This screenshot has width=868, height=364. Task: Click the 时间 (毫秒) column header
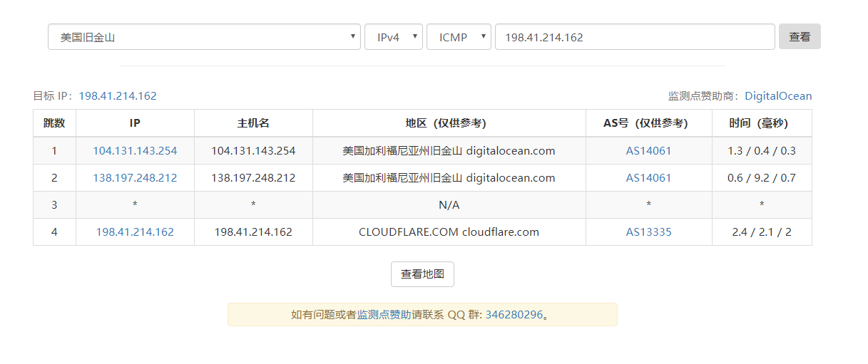761,123
